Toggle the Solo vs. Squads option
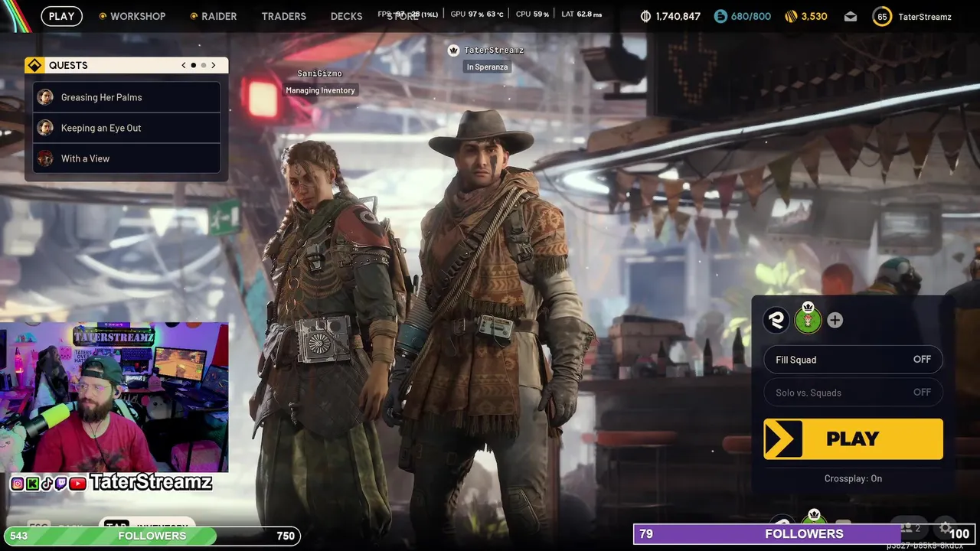Image resolution: width=980 pixels, height=551 pixels. tap(853, 393)
